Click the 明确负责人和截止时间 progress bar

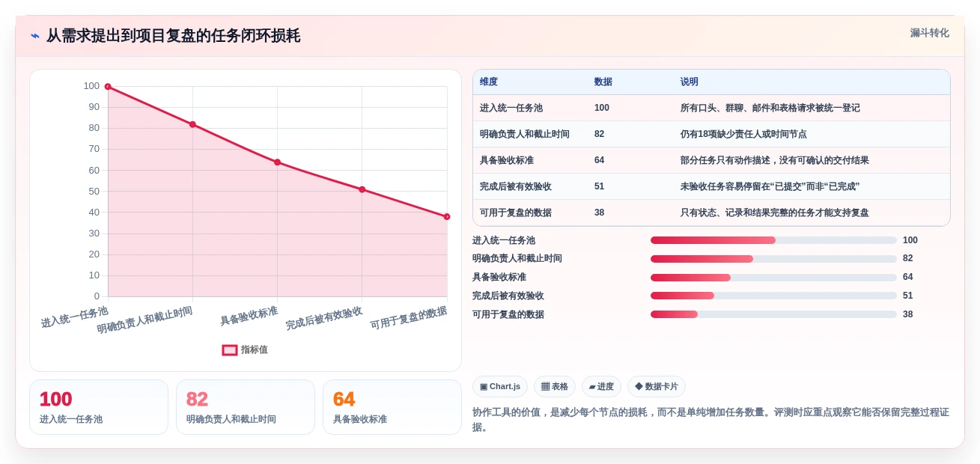coord(773,258)
